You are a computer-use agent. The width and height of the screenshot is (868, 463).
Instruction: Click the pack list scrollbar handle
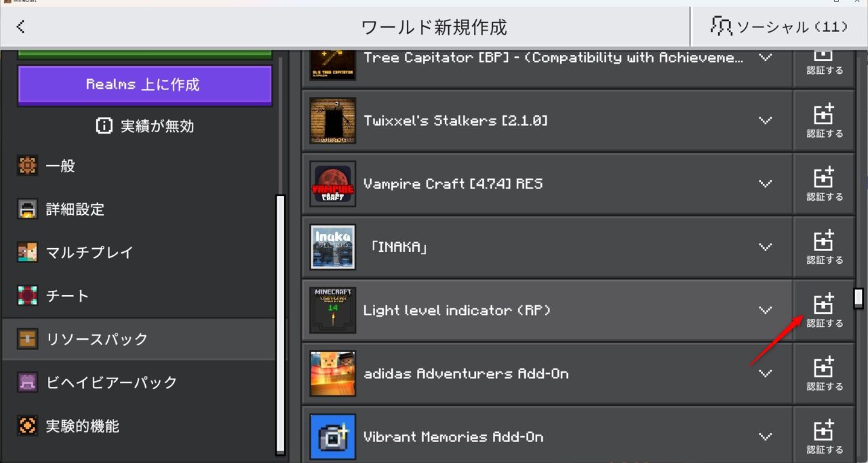859,298
